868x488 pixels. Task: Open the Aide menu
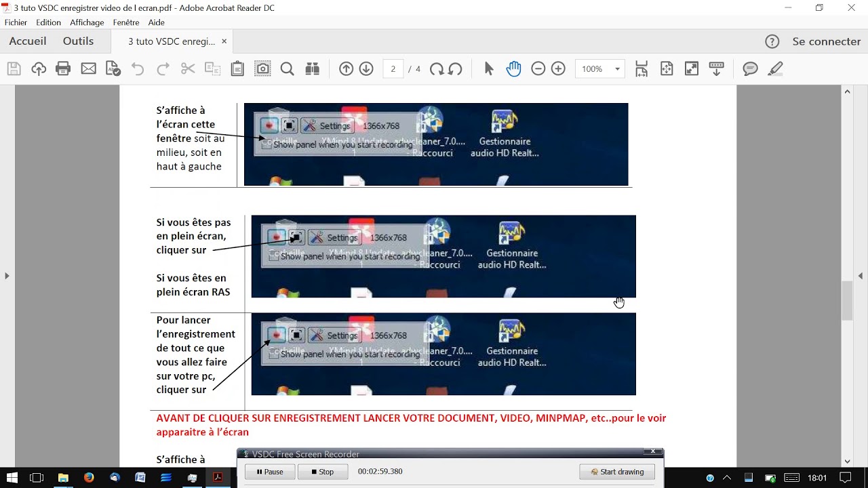[x=157, y=22]
